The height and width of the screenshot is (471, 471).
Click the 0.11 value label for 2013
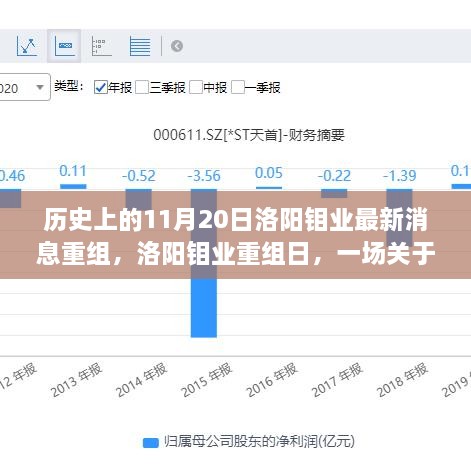coord(73,171)
